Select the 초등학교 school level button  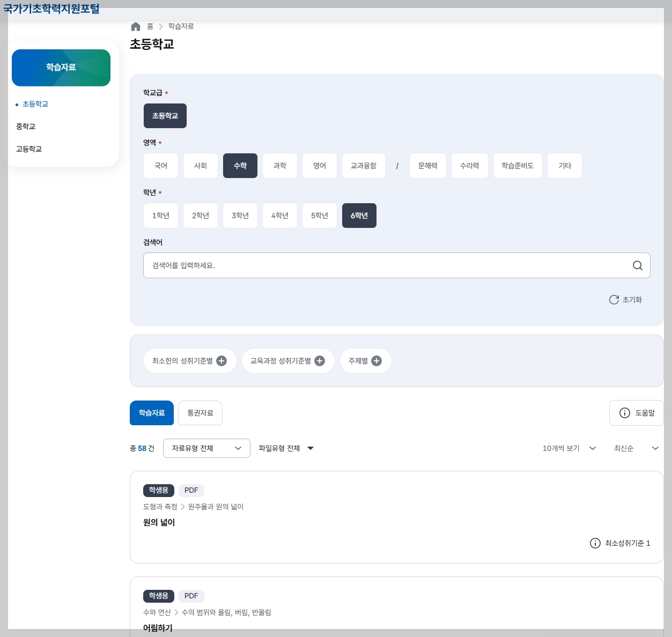[165, 116]
